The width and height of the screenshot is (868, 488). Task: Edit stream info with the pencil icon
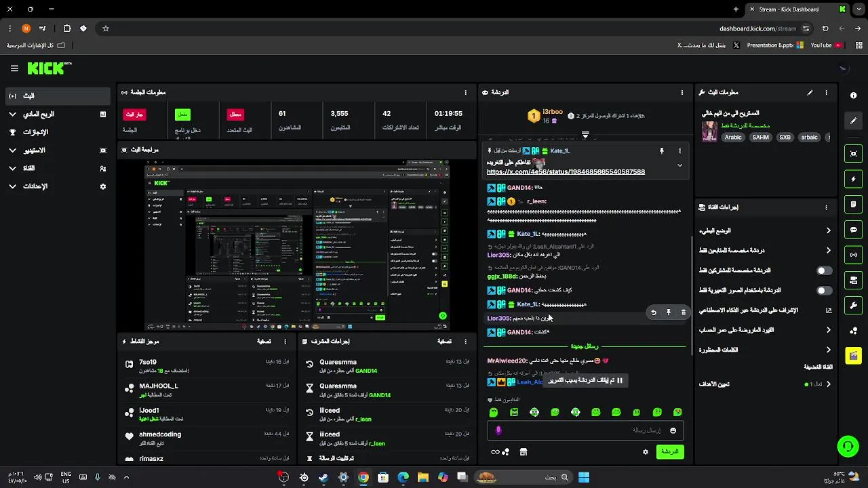tap(810, 93)
